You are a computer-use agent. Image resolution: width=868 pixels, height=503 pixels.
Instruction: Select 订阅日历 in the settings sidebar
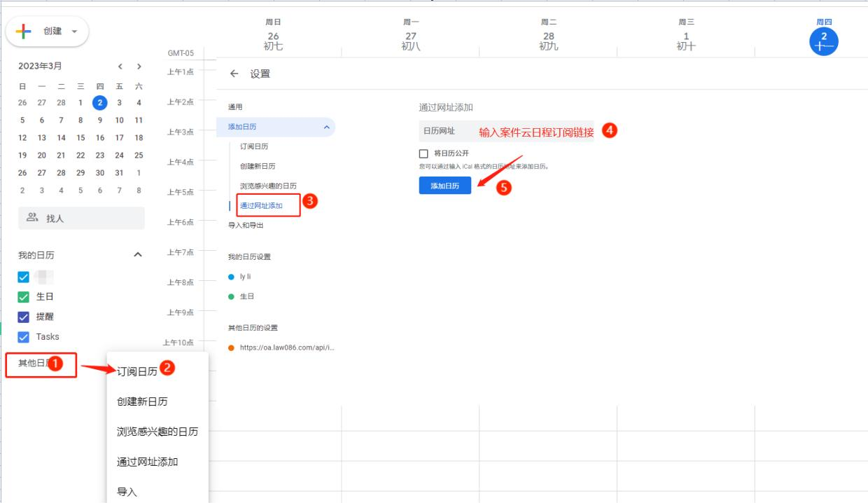(x=254, y=146)
